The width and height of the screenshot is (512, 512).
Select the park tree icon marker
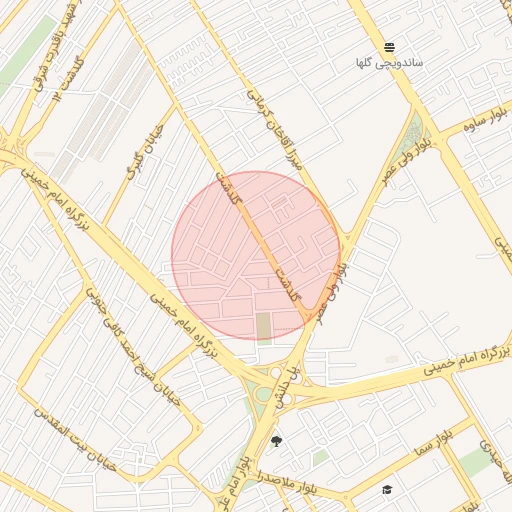pyautogui.click(x=276, y=441)
